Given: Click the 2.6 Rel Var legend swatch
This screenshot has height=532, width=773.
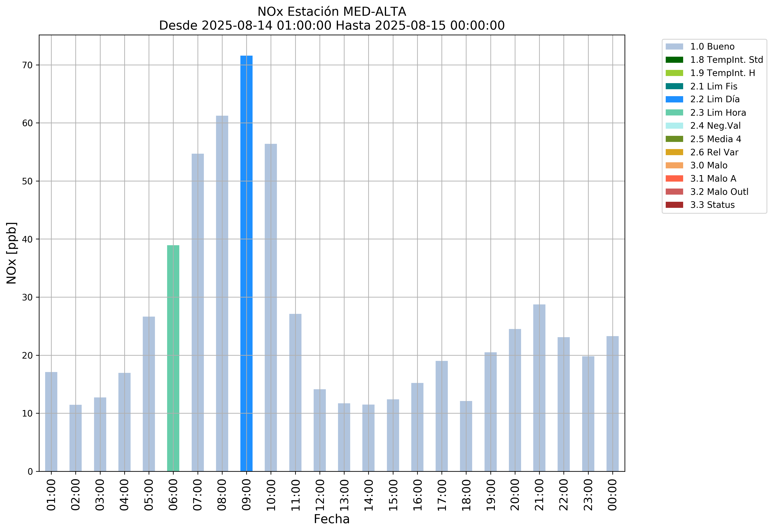Looking at the screenshot, I should [674, 152].
